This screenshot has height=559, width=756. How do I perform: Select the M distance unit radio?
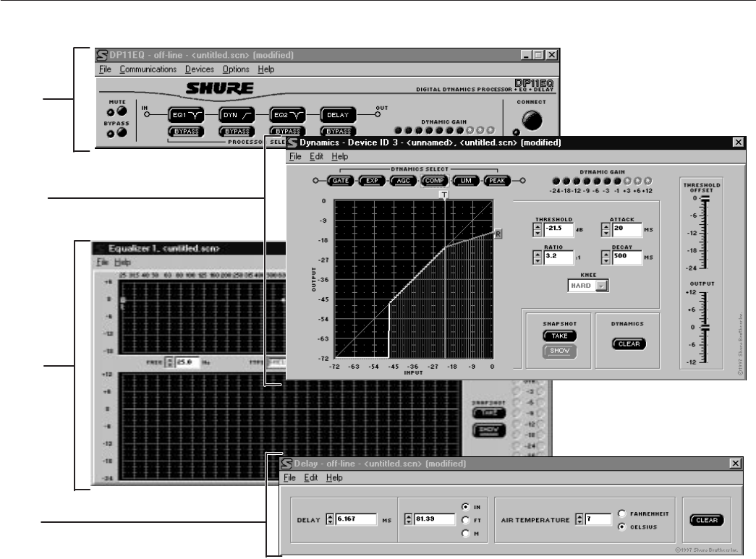point(465,533)
